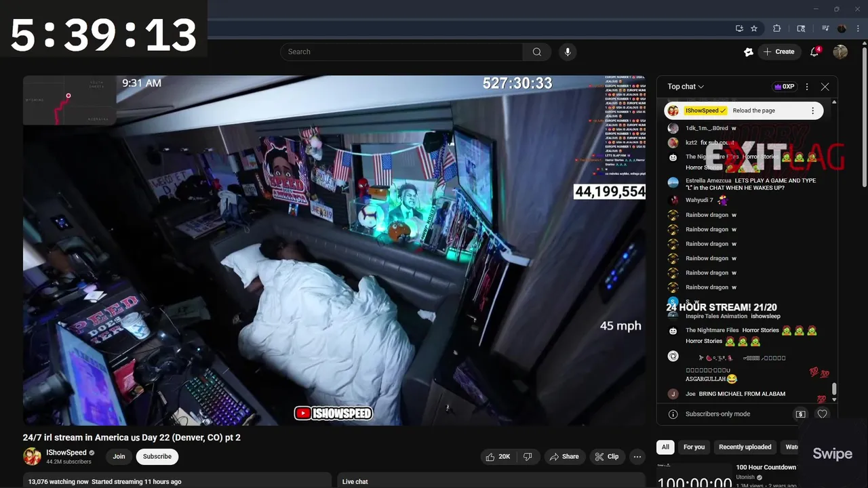Click Wahyudi 7 chat username
This screenshot has width=868, height=488.
pos(699,201)
